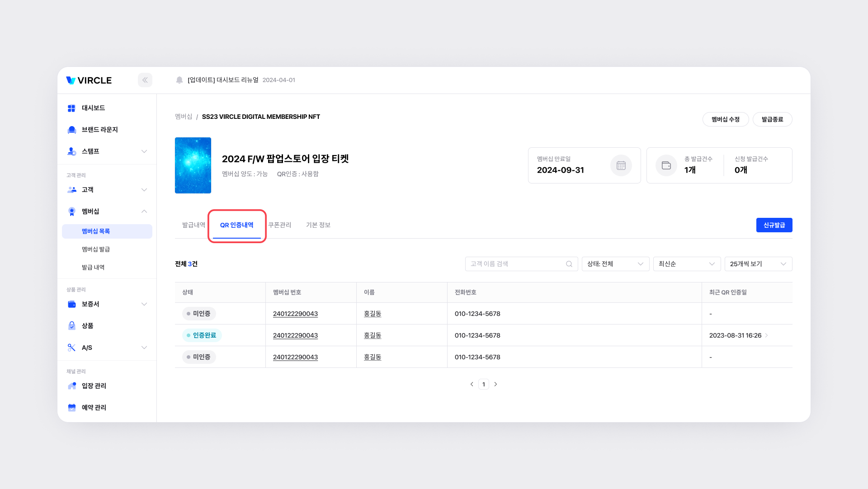This screenshot has width=868, height=489.
Task: Open 입장 관리 sidebar icon
Action: [71, 386]
